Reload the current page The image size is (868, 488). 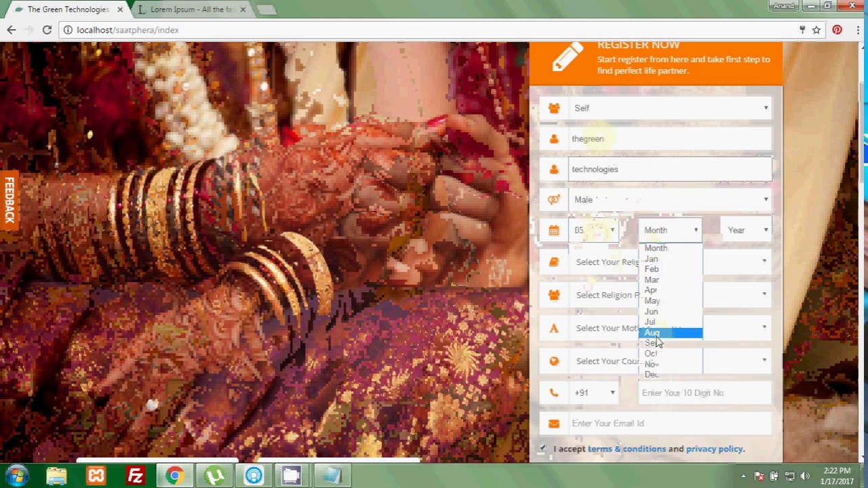(x=47, y=30)
